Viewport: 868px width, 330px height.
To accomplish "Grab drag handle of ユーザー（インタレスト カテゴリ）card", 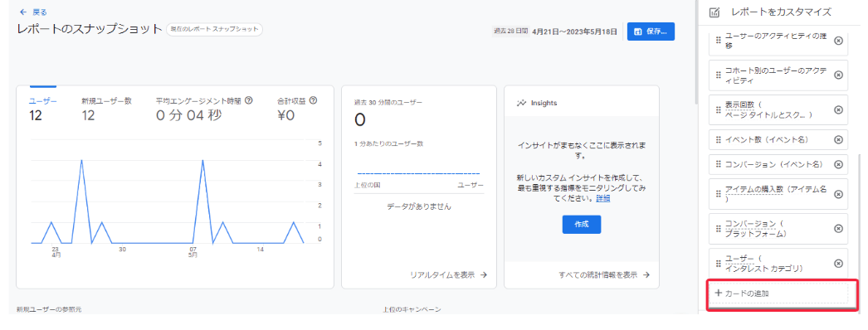I will pos(718,263).
